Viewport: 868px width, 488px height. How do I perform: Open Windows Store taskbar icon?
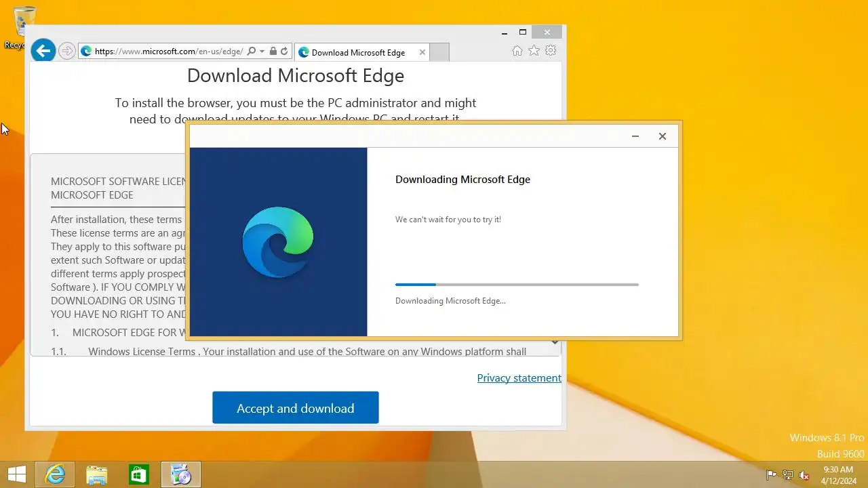point(139,474)
